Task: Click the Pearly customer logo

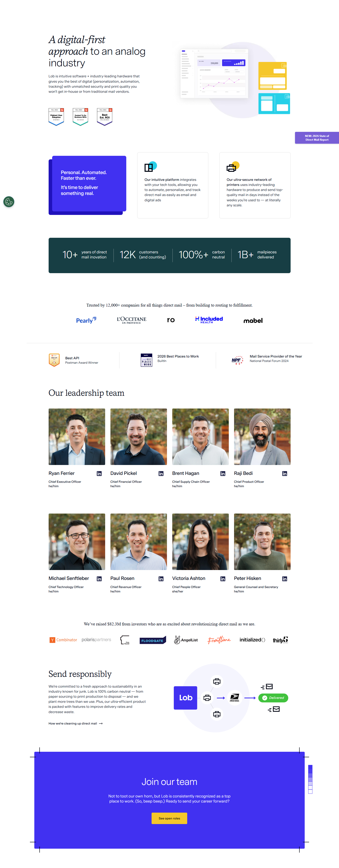Action: pyautogui.click(x=86, y=320)
